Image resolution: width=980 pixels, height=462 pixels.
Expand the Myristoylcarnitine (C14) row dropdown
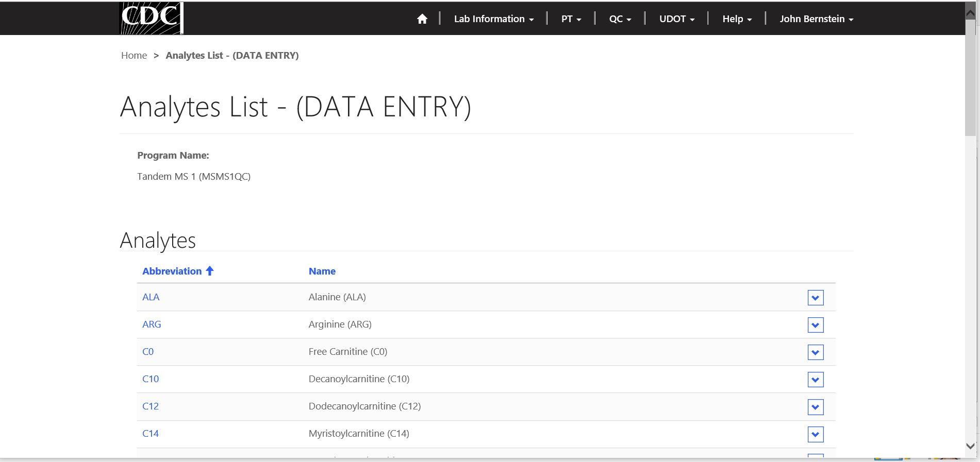[815, 434]
